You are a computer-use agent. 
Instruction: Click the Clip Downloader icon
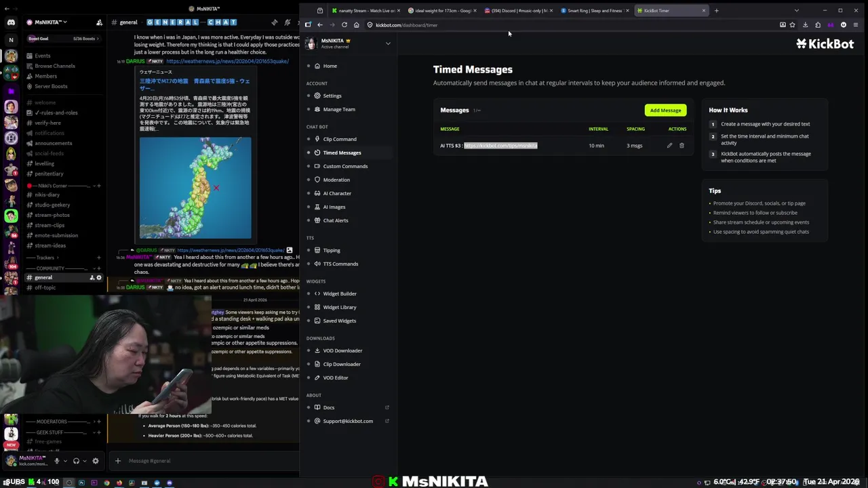pyautogui.click(x=317, y=364)
